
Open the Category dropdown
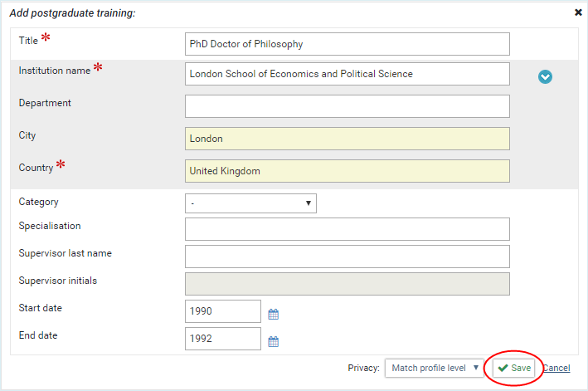(x=250, y=203)
